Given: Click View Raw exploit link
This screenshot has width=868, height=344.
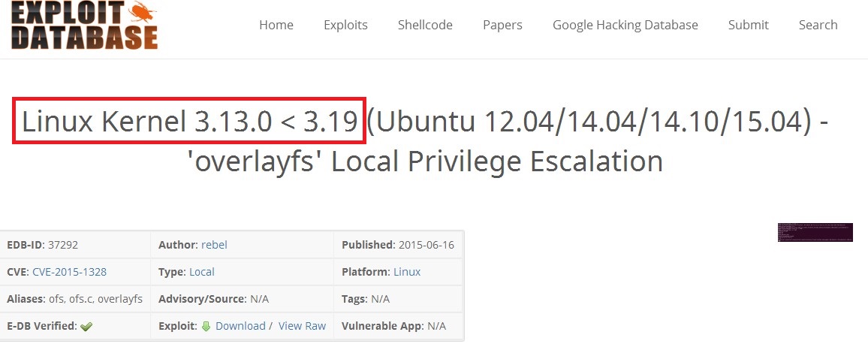Looking at the screenshot, I should pos(302,326).
